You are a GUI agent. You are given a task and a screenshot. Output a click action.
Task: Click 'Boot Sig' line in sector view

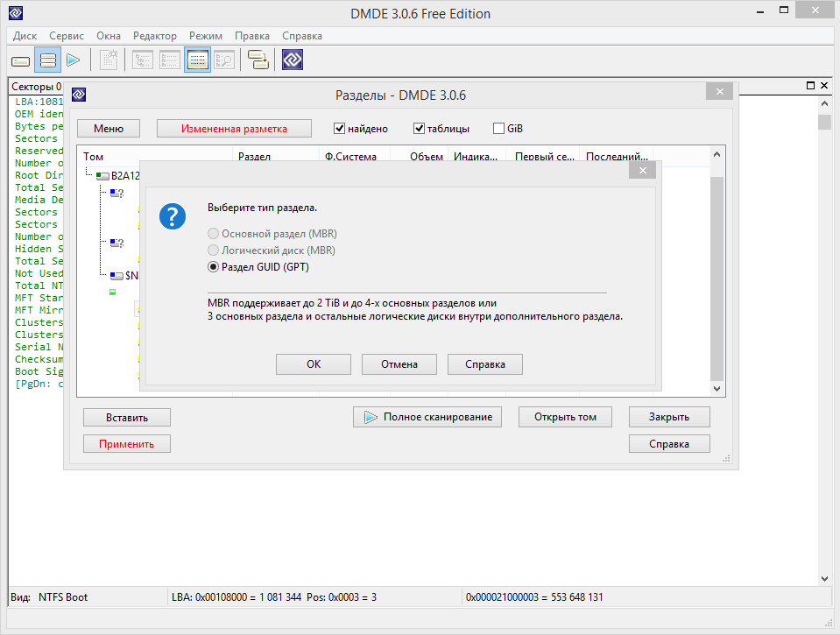(39, 372)
